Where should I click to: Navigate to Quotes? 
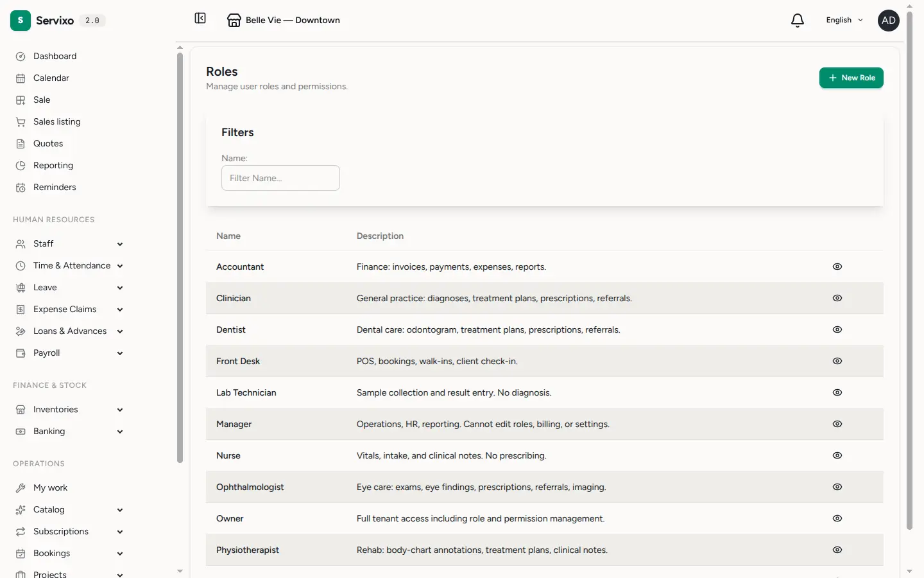(48, 144)
